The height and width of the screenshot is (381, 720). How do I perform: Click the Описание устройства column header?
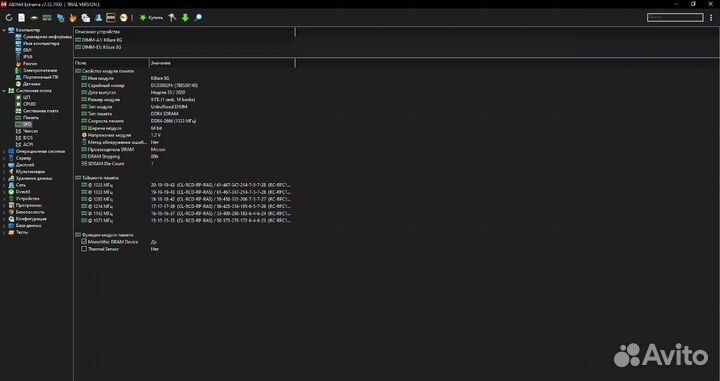(184, 32)
